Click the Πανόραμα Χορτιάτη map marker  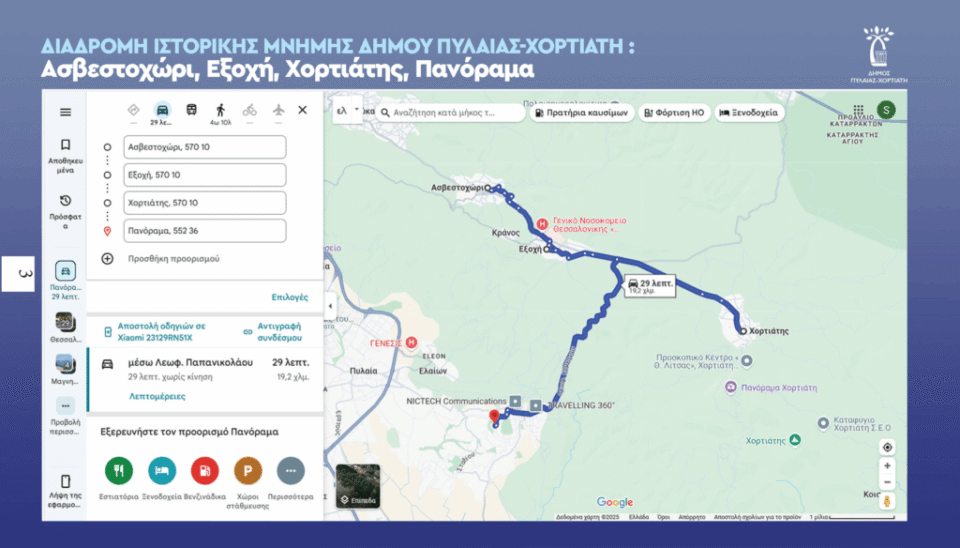pos(730,387)
